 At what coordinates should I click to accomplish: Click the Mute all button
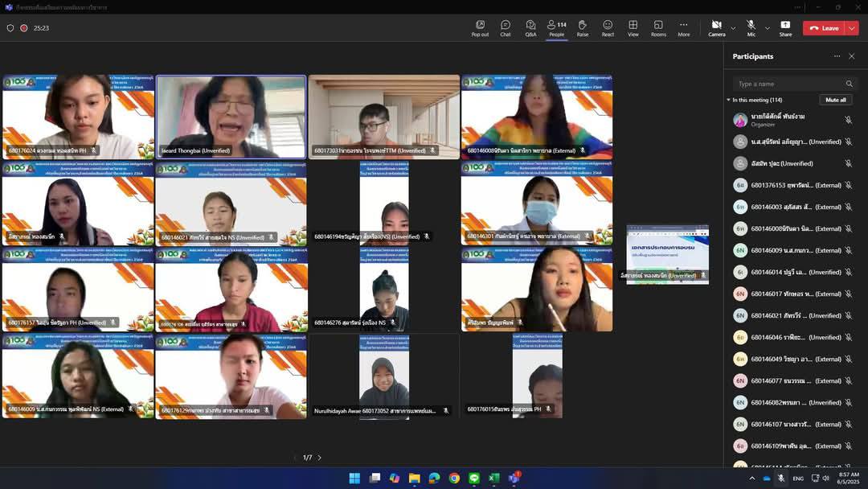point(836,100)
